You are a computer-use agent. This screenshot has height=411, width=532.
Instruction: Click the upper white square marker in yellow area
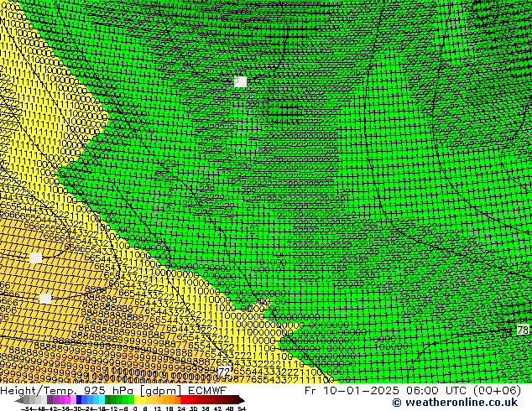35,258
